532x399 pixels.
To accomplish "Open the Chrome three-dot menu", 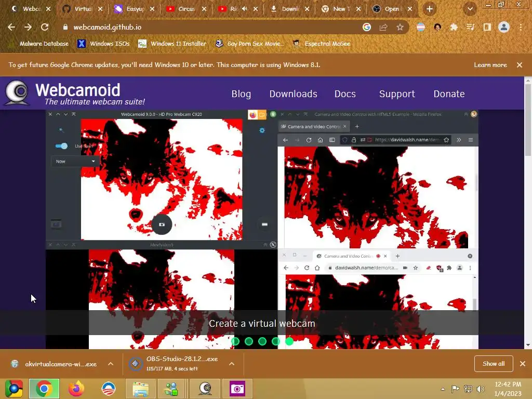I will [521, 27].
